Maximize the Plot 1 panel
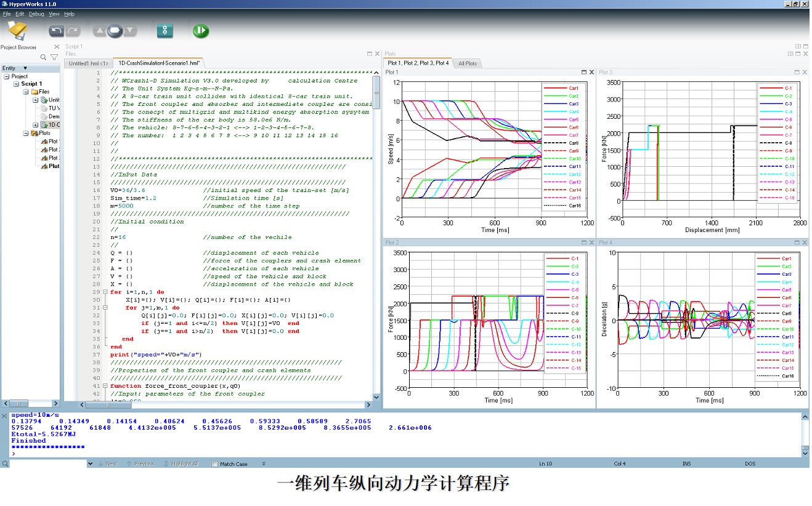The image size is (812, 506). 584,72
